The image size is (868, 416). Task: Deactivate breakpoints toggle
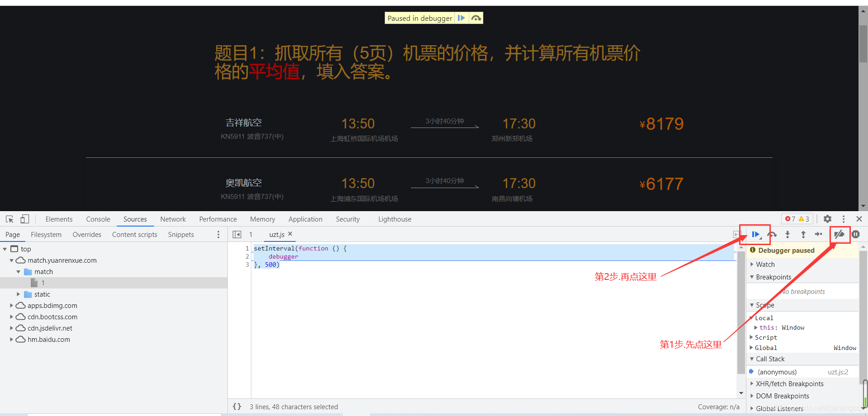tap(840, 234)
